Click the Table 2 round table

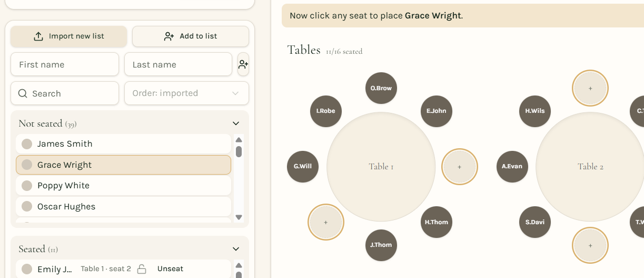[x=590, y=167]
